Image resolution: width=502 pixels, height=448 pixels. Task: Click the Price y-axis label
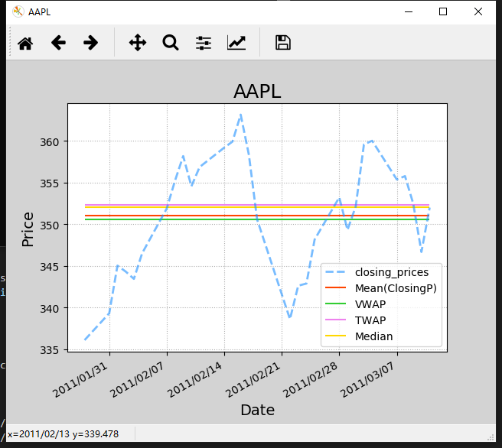(x=28, y=229)
